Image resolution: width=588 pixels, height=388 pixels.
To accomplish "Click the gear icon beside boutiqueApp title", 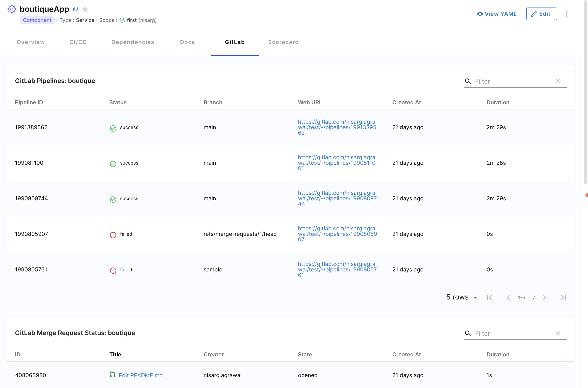I will coord(12,9).
